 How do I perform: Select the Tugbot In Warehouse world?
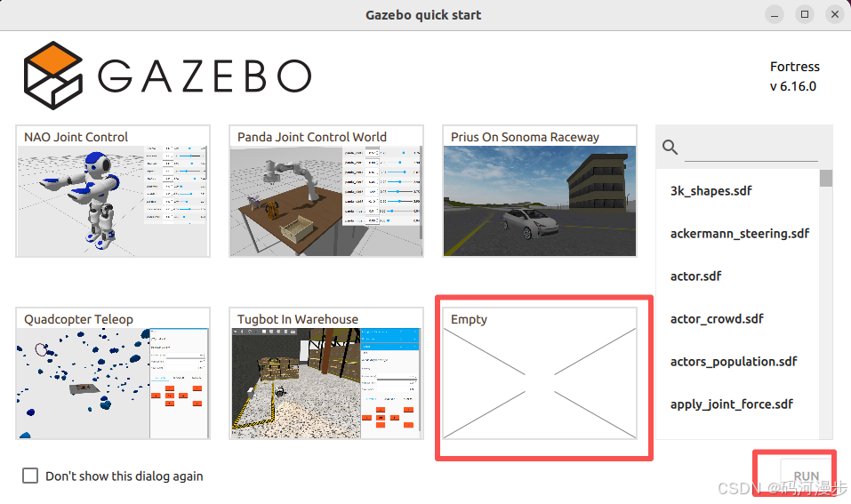[x=326, y=373]
